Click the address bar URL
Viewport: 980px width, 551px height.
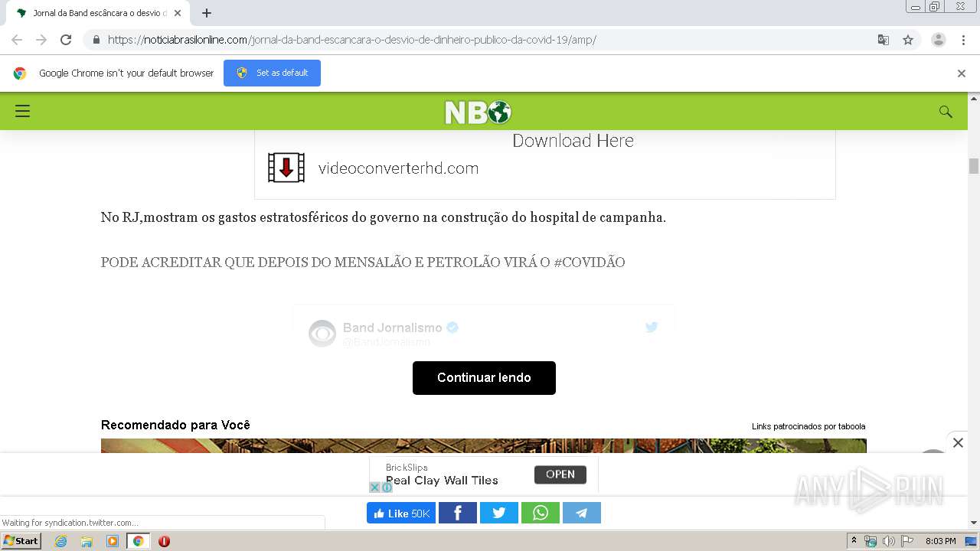(x=352, y=40)
